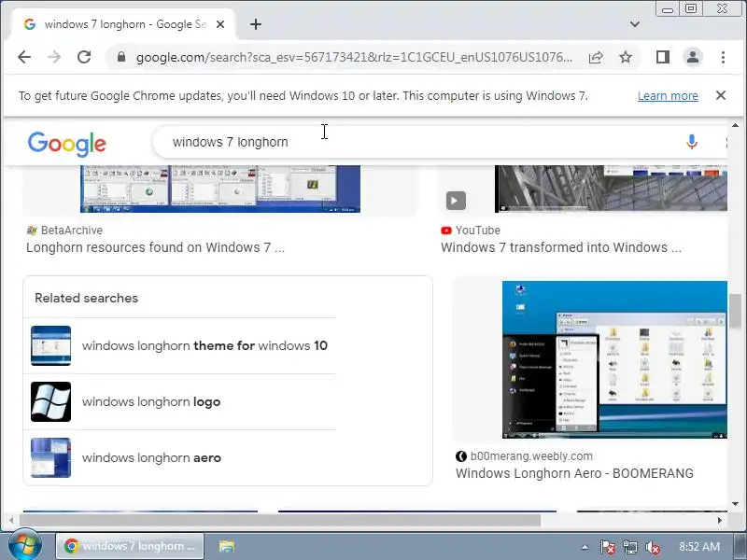Open the muted volume tray icon

tap(652, 547)
